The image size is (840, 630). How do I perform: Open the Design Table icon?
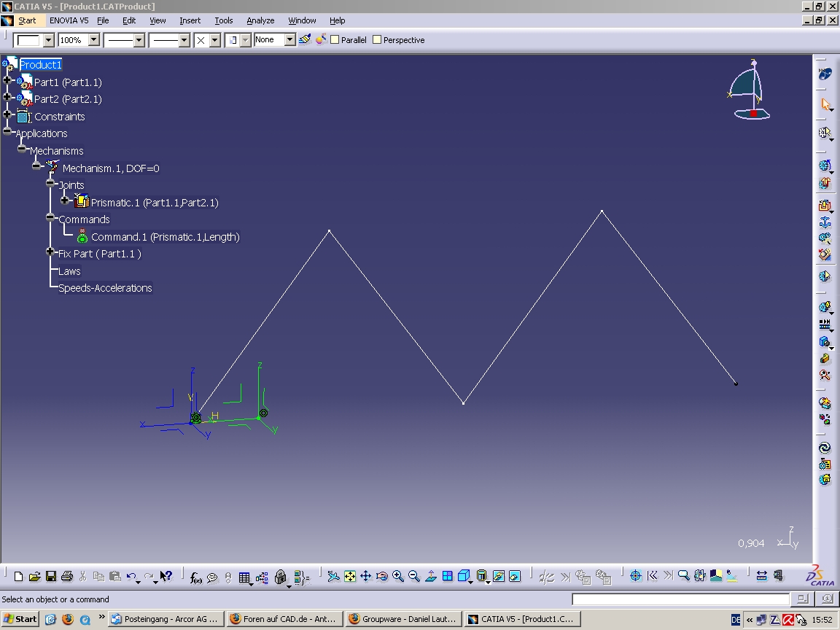(244, 577)
